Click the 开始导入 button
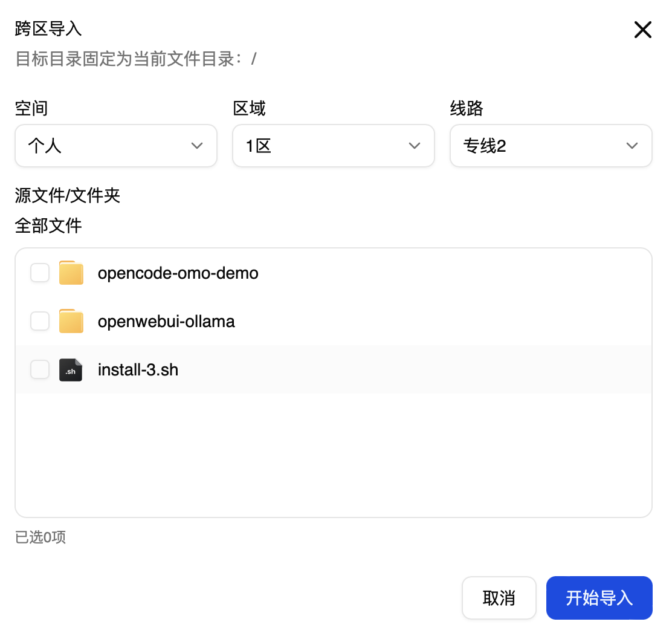This screenshot has width=672, height=636. [599, 598]
